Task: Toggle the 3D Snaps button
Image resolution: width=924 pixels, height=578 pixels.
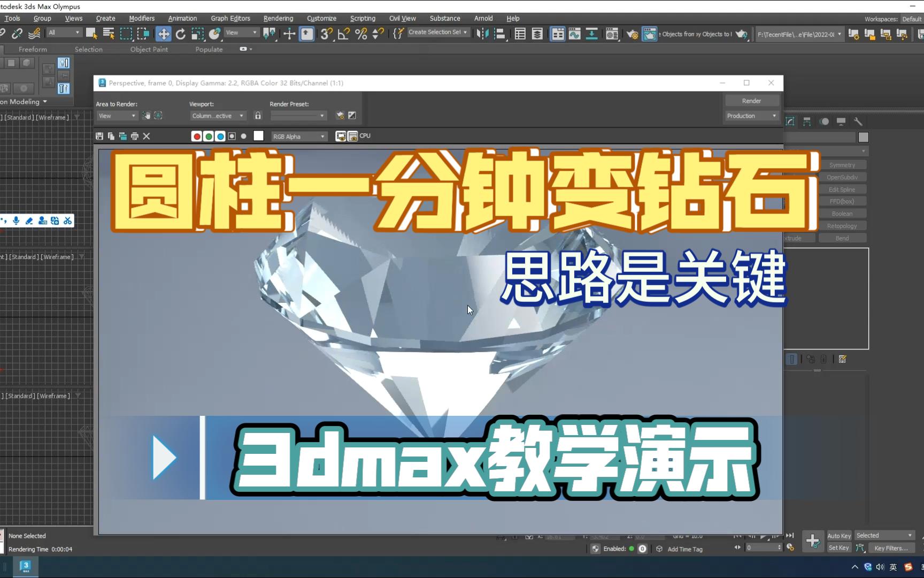Action: [326, 34]
